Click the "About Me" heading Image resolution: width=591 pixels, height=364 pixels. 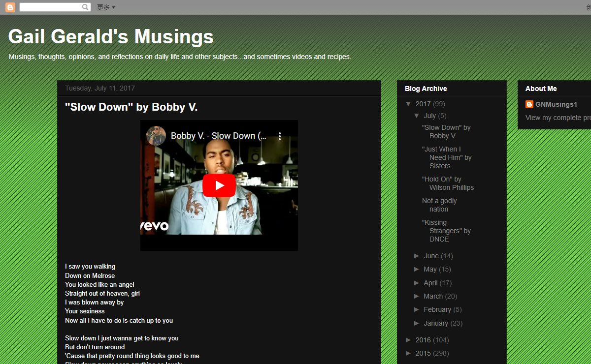(x=541, y=89)
